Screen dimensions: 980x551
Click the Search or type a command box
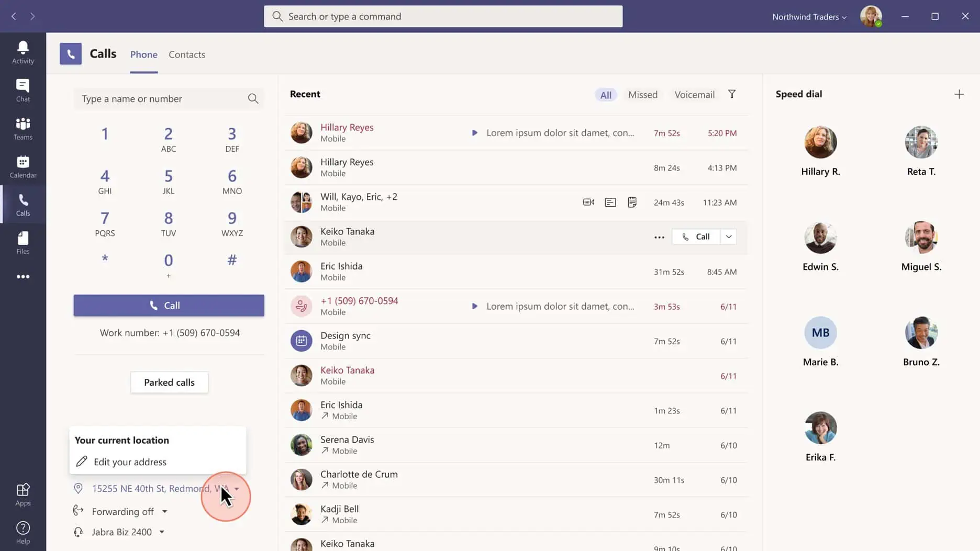443,16
